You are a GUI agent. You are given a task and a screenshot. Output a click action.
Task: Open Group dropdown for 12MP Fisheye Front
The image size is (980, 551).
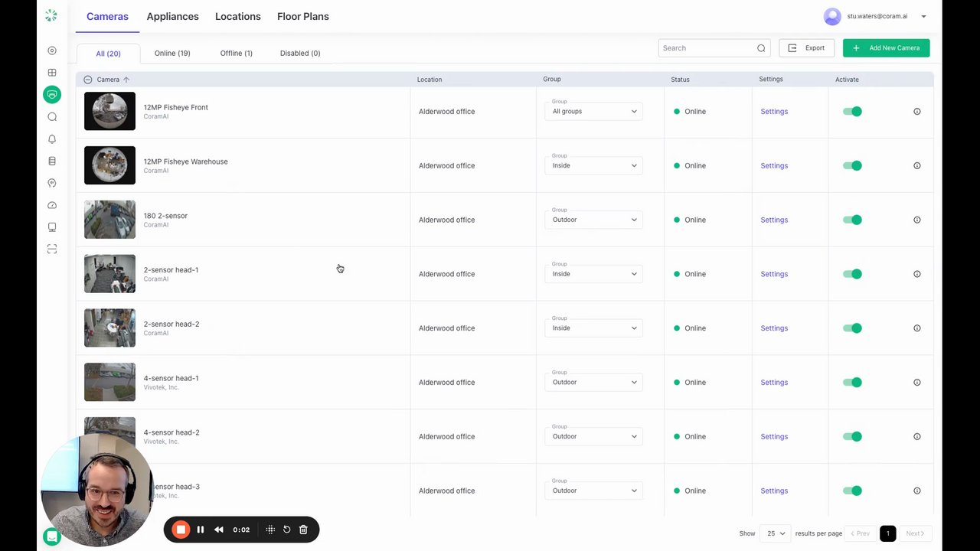coord(593,112)
